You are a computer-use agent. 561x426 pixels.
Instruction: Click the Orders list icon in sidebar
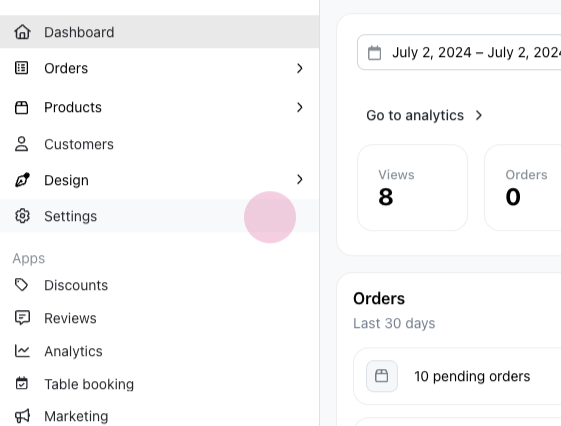21,68
